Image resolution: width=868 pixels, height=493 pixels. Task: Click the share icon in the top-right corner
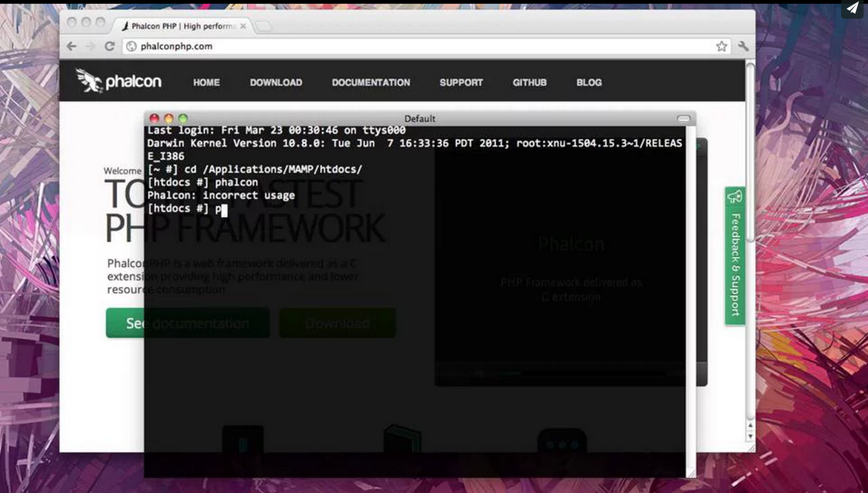852,9
